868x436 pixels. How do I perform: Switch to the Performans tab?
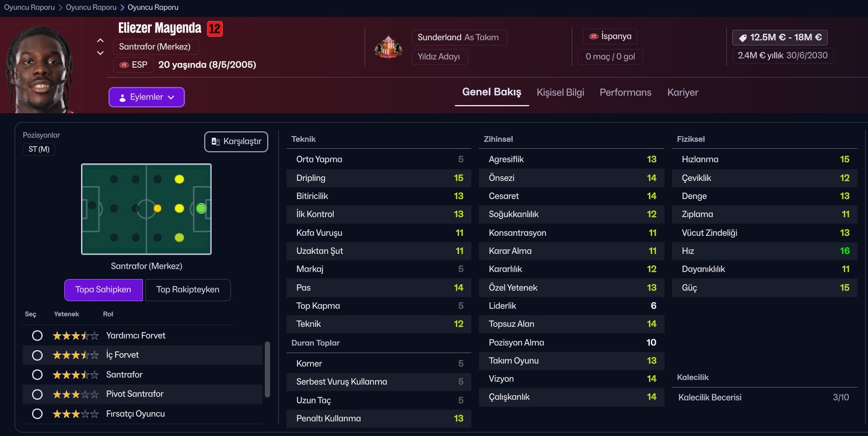[625, 92]
